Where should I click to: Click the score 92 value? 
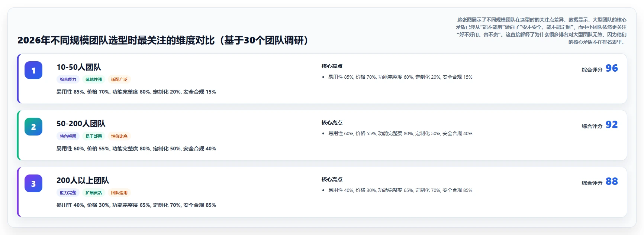(612, 124)
